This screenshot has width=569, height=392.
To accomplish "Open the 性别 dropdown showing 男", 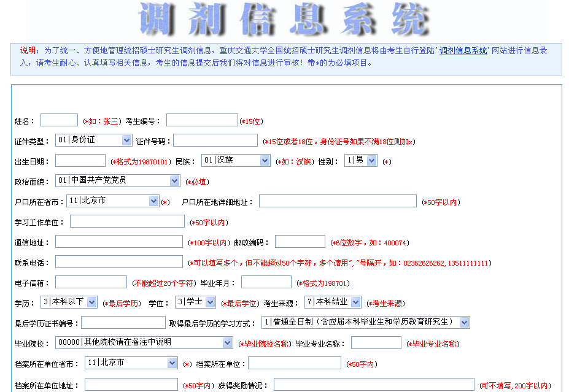I will point(361,160).
